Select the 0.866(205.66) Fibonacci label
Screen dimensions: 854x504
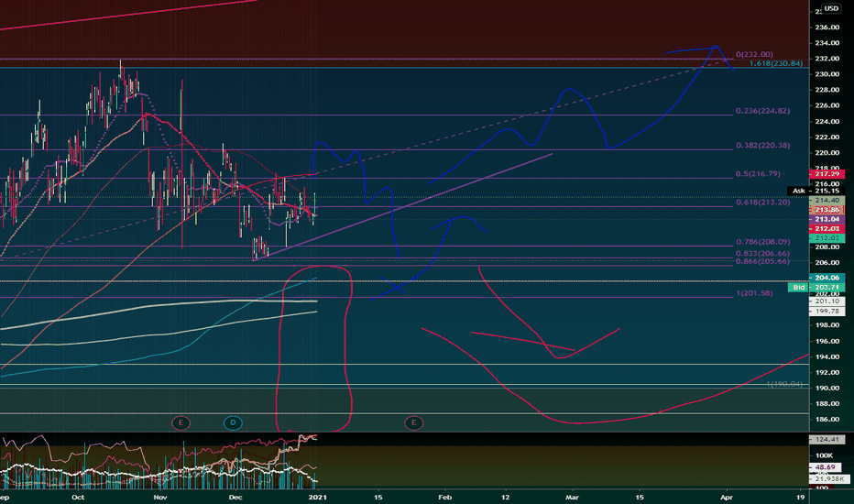[x=762, y=261]
